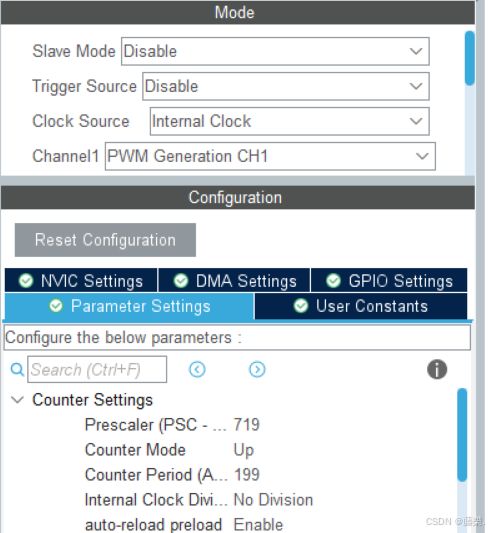Go to next search result arrow
Image resolution: width=489 pixels, height=533 pixels.
point(257,369)
